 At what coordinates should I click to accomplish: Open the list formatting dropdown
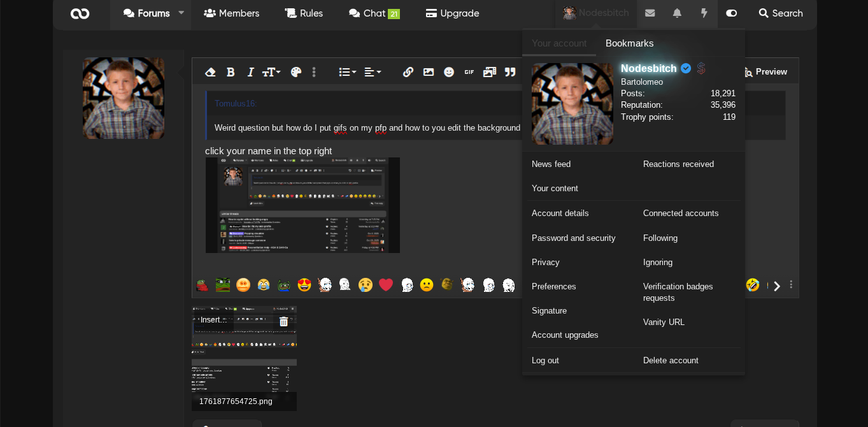tap(347, 72)
